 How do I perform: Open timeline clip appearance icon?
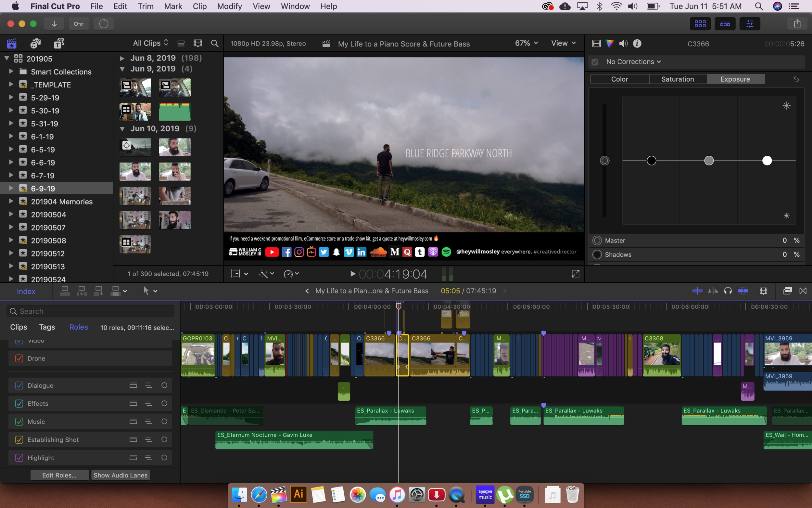pos(763,291)
